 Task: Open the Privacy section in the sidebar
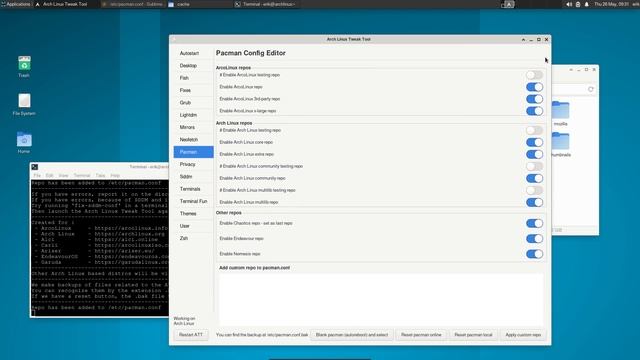193,164
